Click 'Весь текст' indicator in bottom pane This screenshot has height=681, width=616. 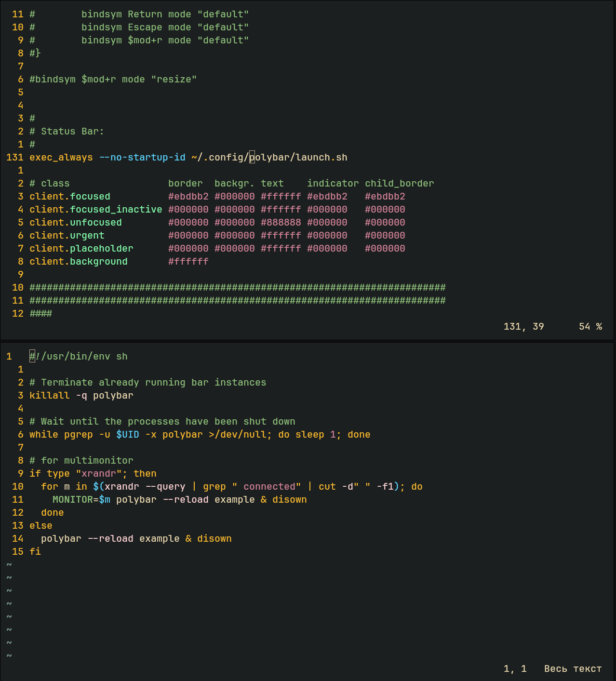(x=573, y=669)
